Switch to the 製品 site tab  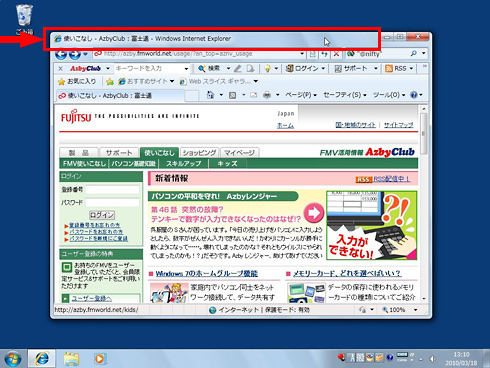point(79,153)
